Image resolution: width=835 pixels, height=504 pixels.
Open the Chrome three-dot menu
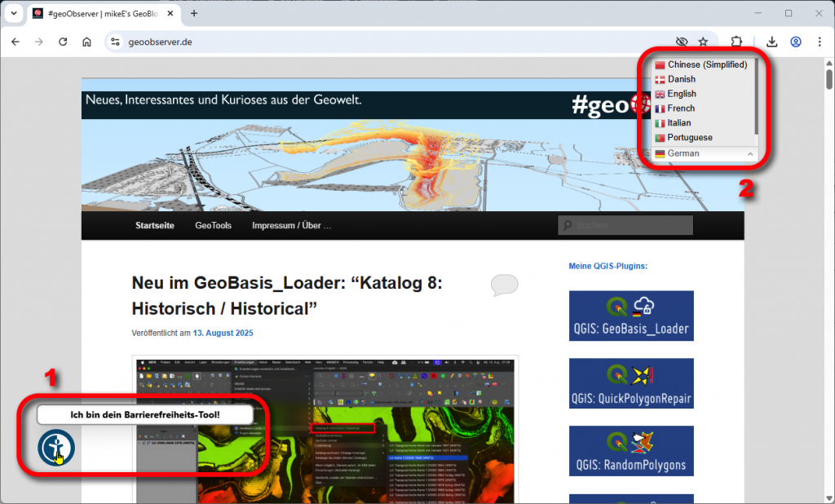[x=820, y=42]
